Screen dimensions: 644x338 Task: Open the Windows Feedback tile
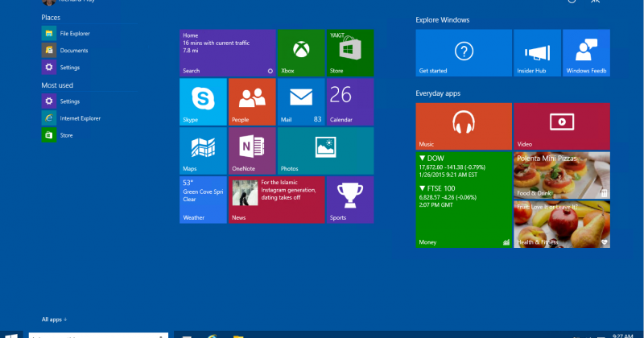586,52
